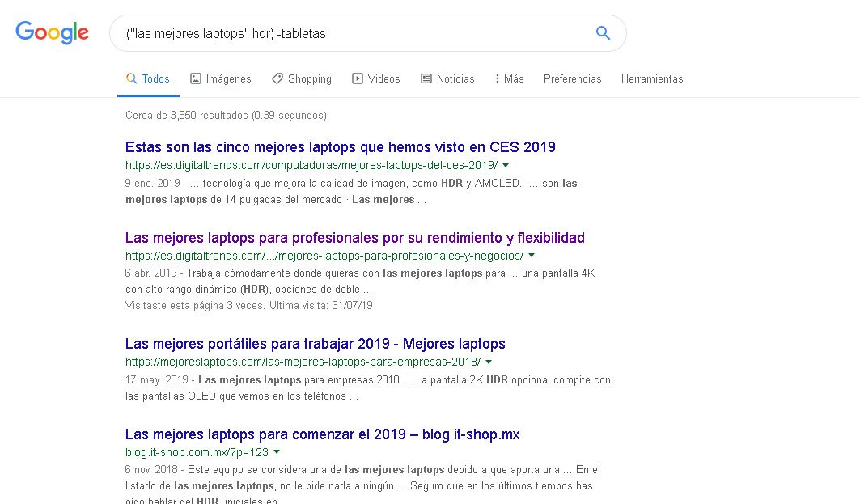This screenshot has height=504, width=860.
Task: Expand options arrow beside mejores-laptops-del-ces-2019 URL
Action: tap(506, 165)
